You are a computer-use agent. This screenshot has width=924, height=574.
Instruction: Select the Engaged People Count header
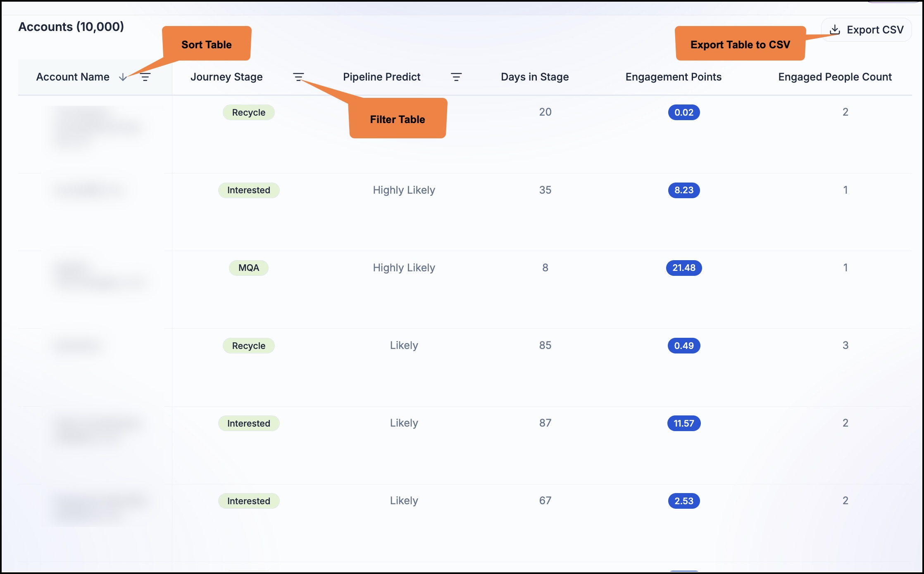[835, 77]
